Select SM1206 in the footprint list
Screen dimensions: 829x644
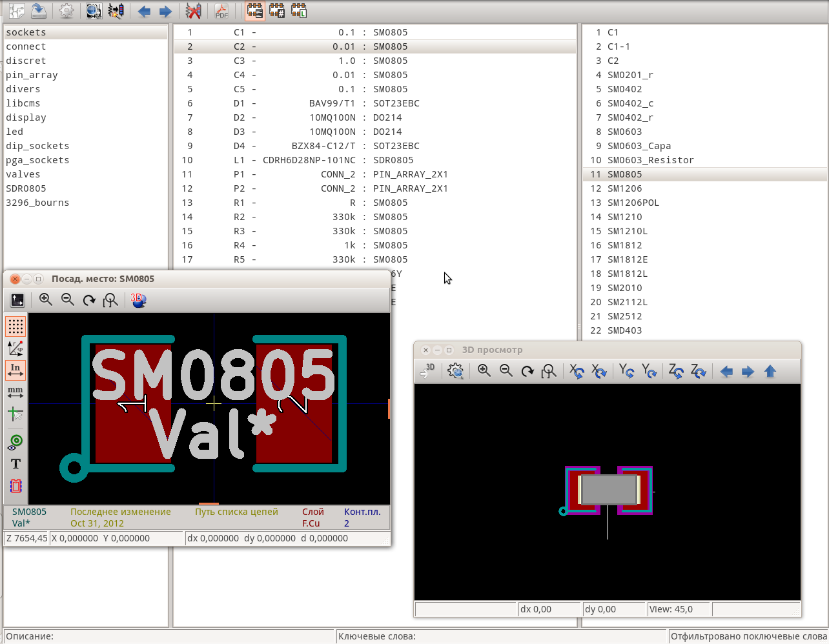click(x=624, y=188)
